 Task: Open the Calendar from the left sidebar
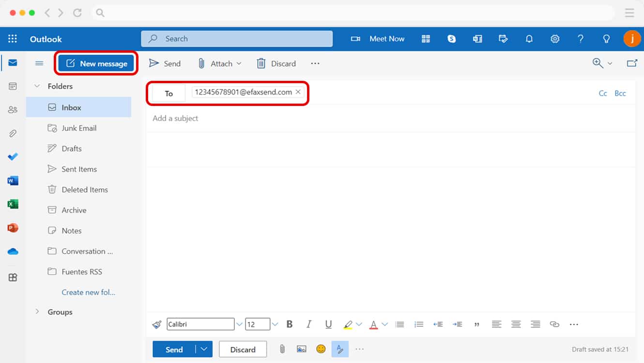12,85
